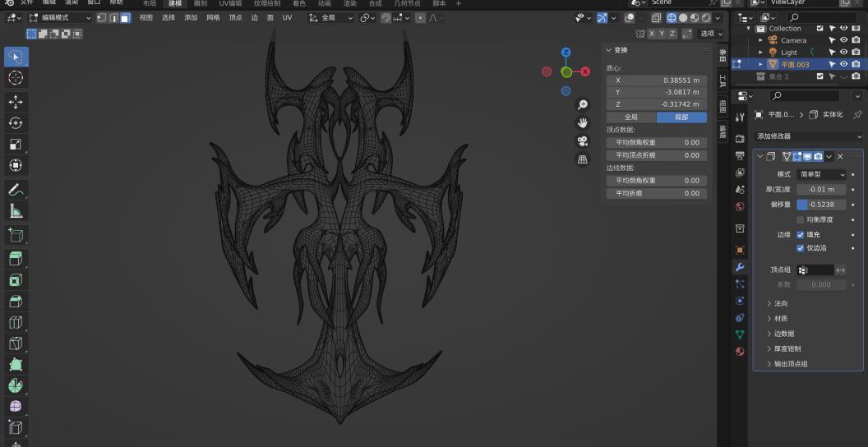The width and height of the screenshot is (868, 447).
Task: Enable the 均衡厚度 checkbox
Action: coord(801,220)
